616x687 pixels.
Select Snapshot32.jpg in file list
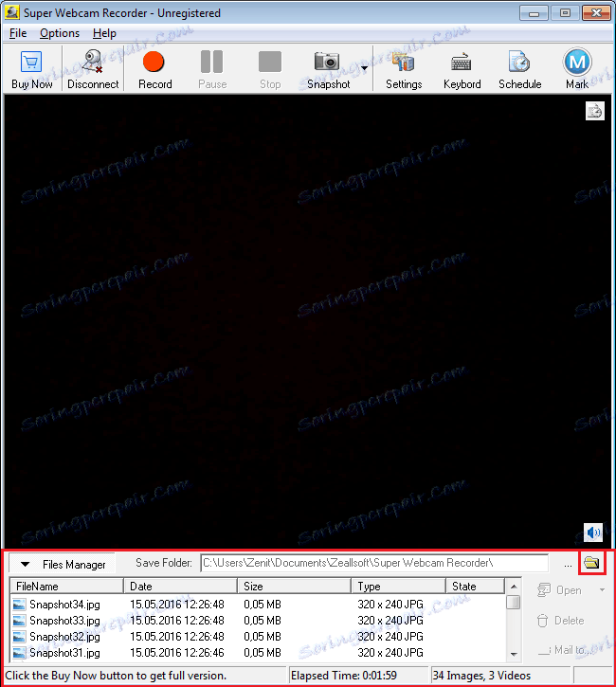(x=64, y=637)
